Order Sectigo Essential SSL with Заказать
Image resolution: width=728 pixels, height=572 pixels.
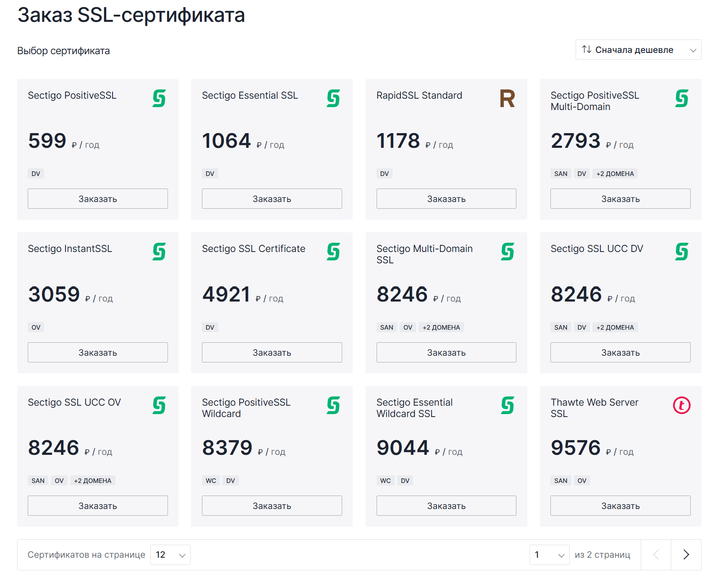[x=272, y=199]
